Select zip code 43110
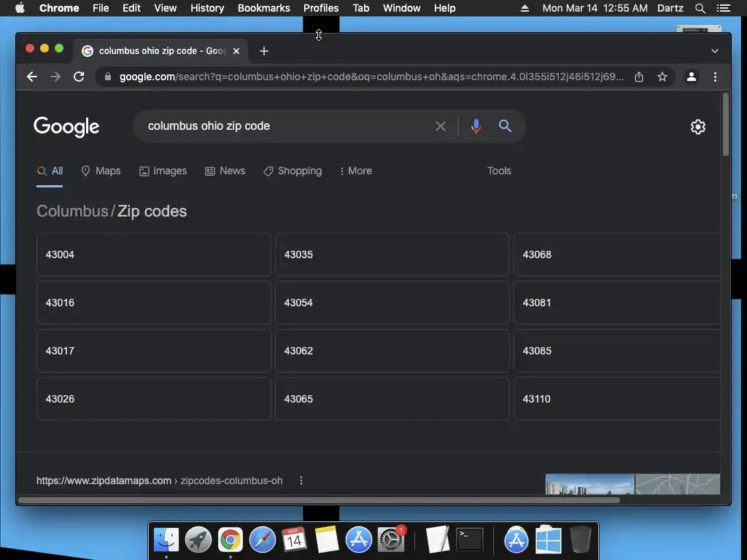This screenshot has height=560, width=747. pyautogui.click(x=617, y=399)
